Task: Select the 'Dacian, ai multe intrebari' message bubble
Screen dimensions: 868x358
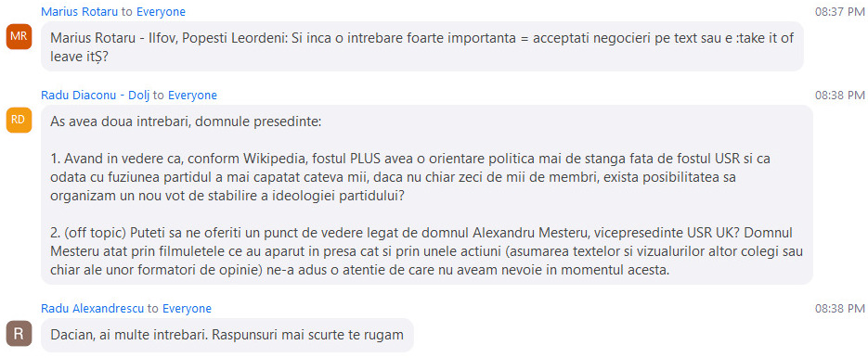Action: pyautogui.click(x=227, y=335)
